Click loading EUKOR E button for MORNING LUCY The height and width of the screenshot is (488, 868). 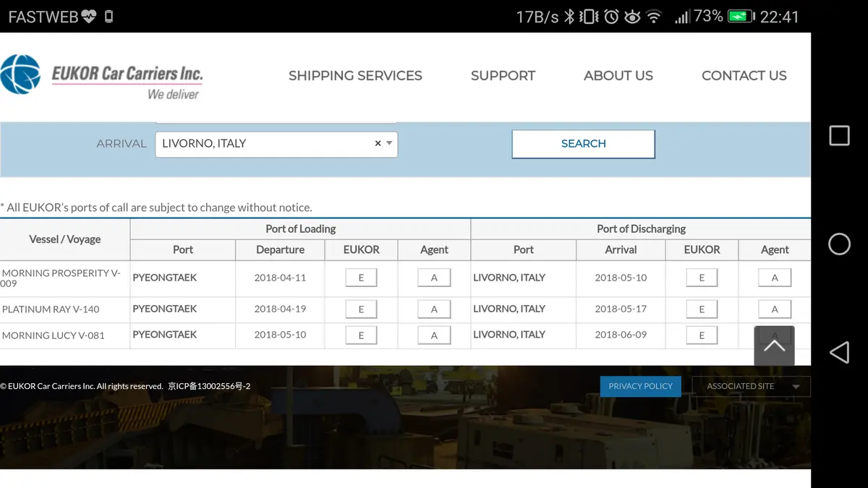(361, 335)
